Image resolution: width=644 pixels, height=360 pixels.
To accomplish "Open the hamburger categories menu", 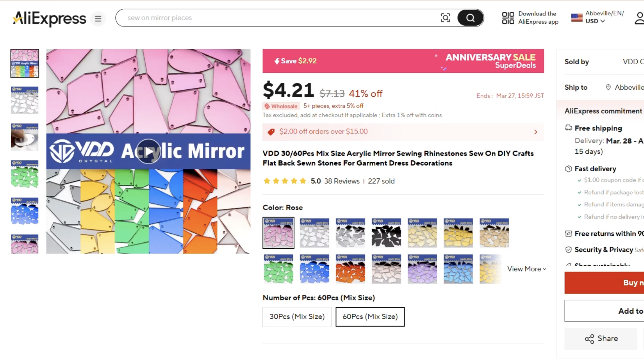I will pyautogui.click(x=98, y=18).
